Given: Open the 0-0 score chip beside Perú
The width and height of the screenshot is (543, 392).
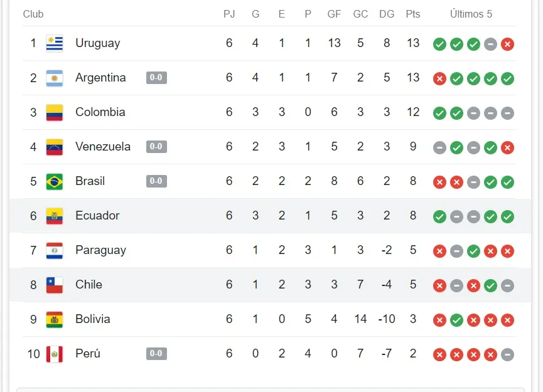Looking at the screenshot, I should [156, 353].
